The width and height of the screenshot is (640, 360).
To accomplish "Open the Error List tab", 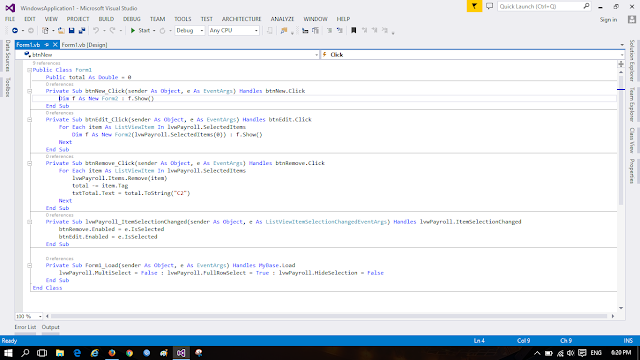I will click(x=25, y=327).
